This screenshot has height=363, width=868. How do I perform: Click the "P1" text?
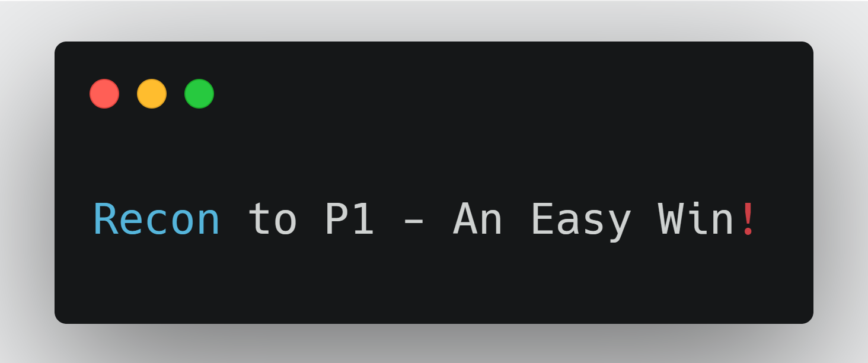coord(349,220)
